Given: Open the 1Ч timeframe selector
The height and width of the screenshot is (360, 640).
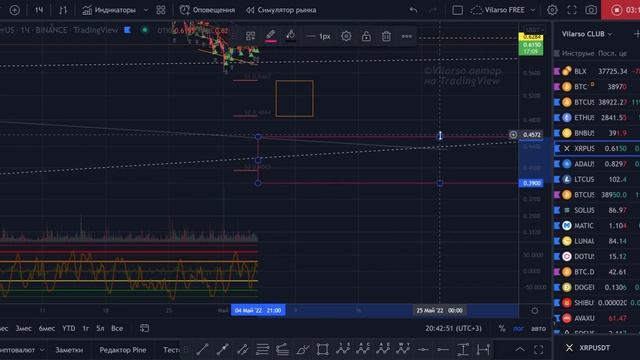Looking at the screenshot, I should pyautogui.click(x=39, y=10).
